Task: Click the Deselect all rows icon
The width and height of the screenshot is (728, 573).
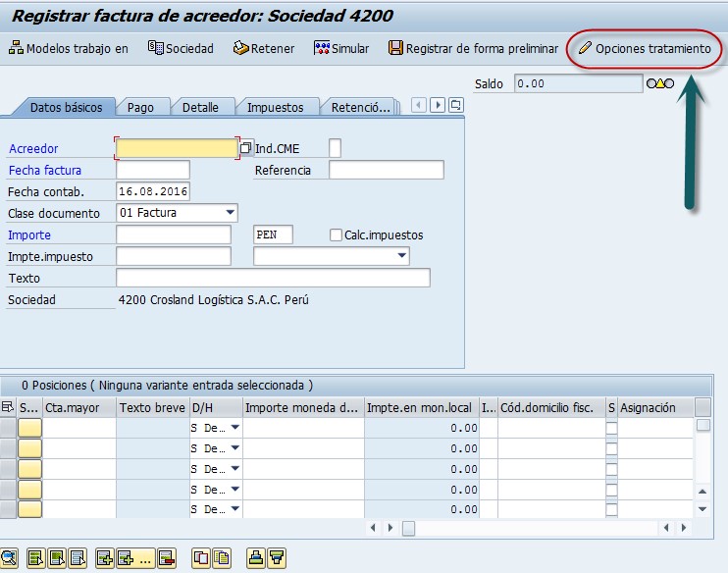Action: click(78, 557)
